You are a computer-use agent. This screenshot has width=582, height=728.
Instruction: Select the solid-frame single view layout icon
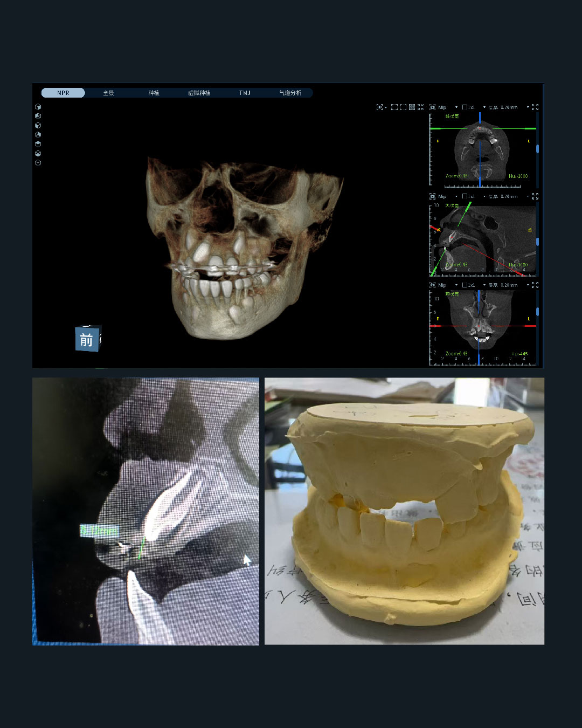394,107
